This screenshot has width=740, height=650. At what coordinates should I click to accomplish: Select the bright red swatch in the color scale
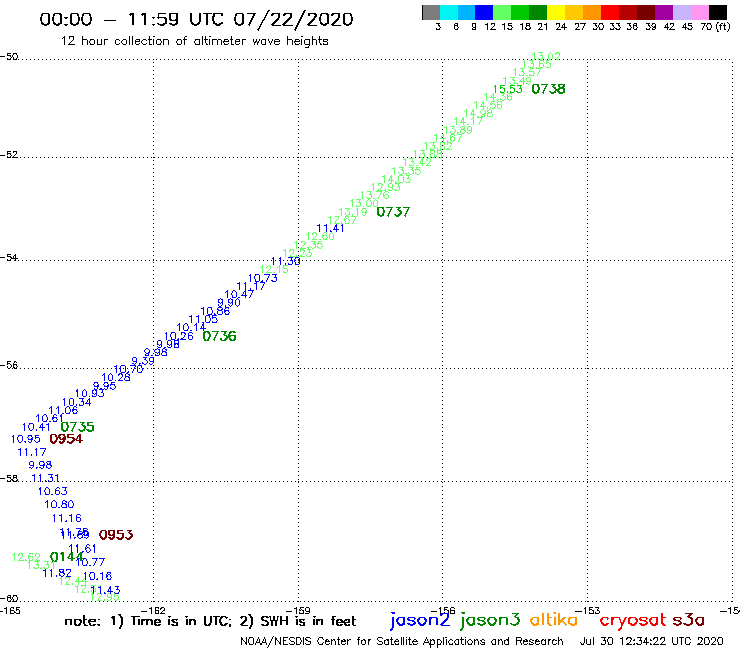(610, 12)
